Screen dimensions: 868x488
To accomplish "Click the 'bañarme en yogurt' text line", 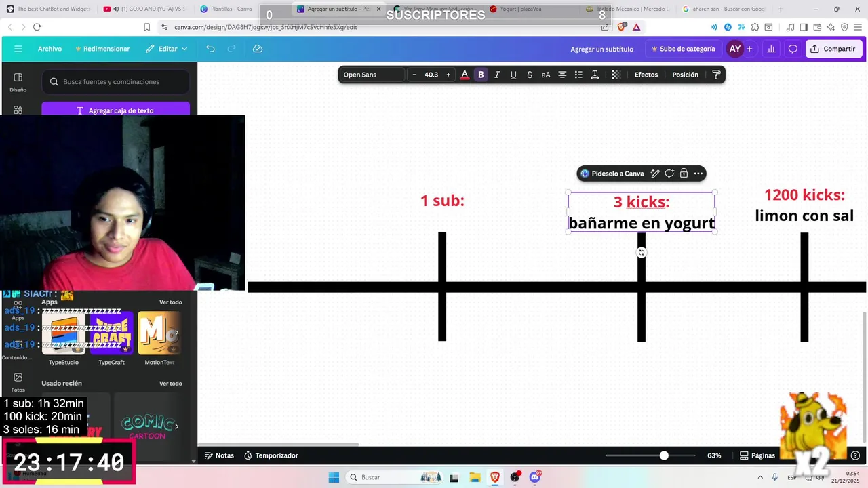I will point(642,223).
